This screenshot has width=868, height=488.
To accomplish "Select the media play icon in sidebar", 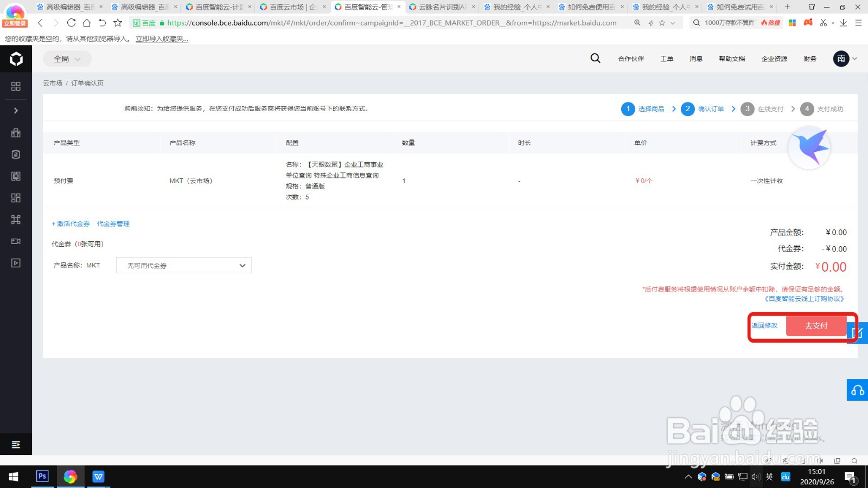I will (15, 263).
